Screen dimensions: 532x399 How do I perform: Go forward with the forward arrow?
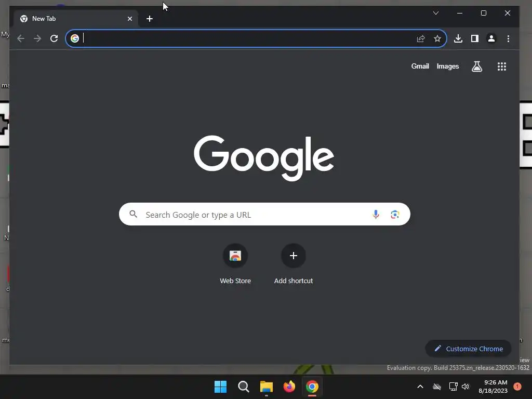pos(37,38)
